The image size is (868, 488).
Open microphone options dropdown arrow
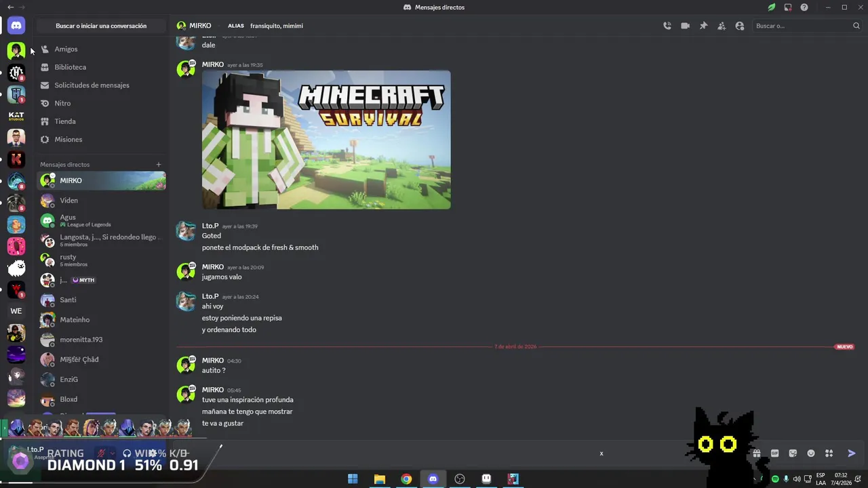pyautogui.click(x=113, y=453)
